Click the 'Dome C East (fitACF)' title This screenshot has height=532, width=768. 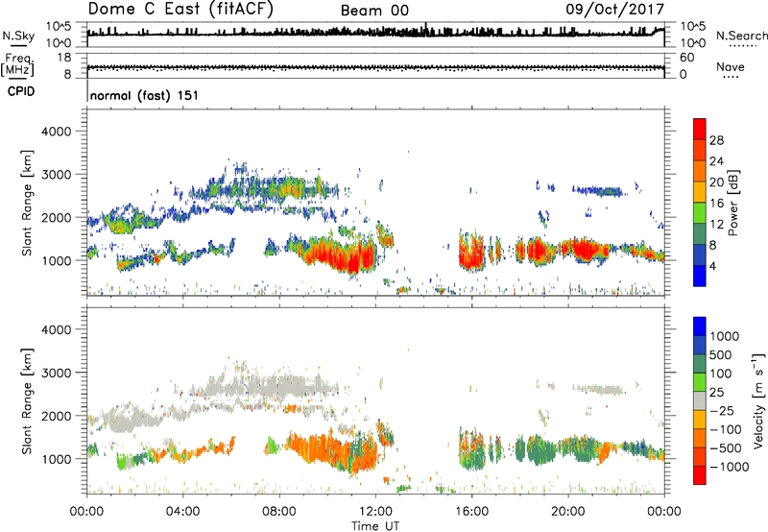180,10
